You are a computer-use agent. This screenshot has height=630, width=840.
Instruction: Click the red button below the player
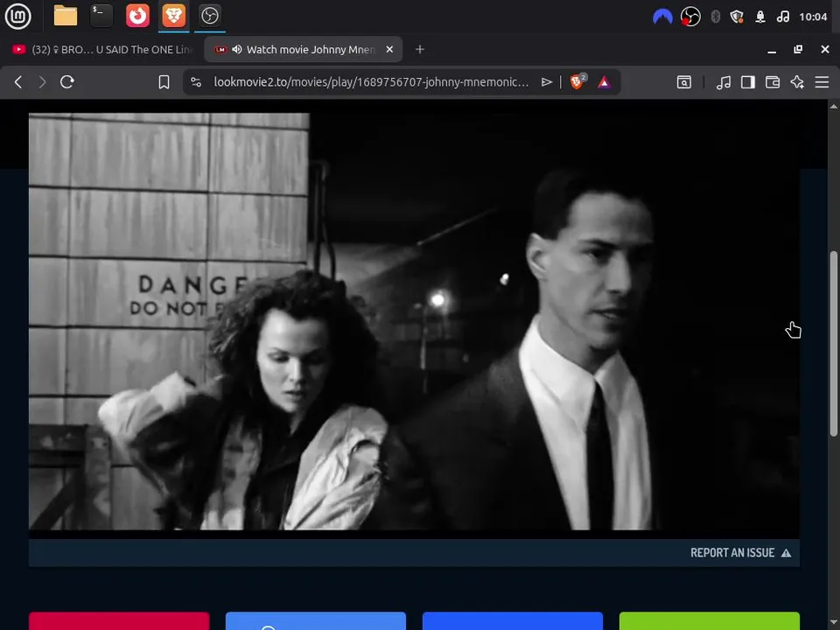point(119,621)
